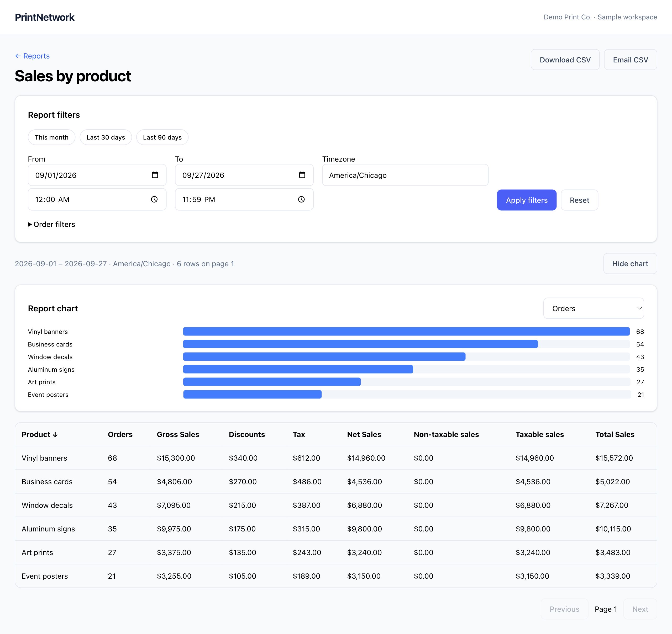The image size is (672, 634).
Task: Click the 12:00 AM start time field
Action: coord(97,199)
